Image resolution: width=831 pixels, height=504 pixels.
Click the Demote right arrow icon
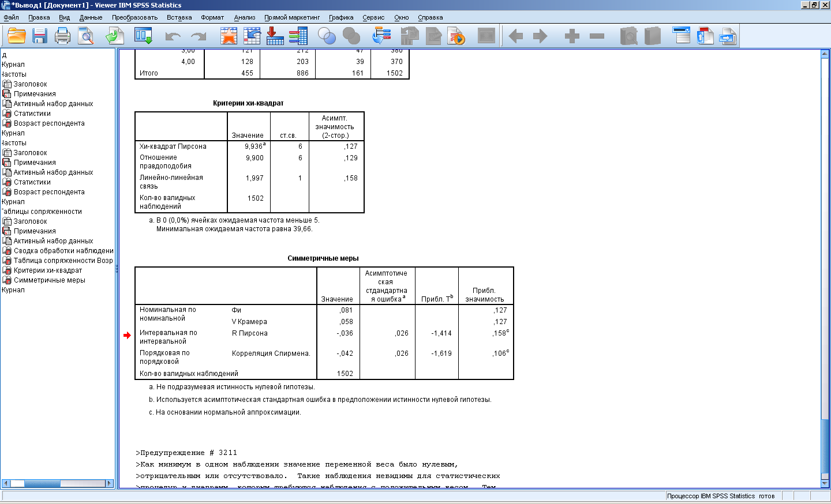(540, 36)
